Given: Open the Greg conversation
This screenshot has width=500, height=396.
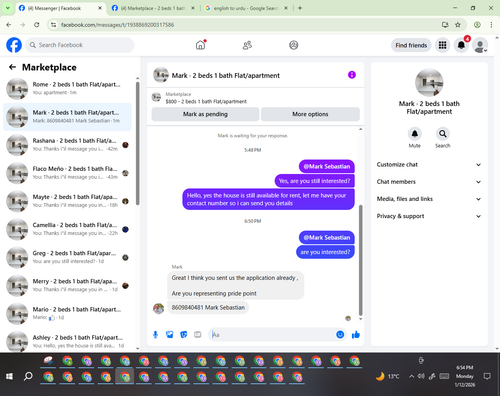Looking at the screenshot, I should (67, 257).
